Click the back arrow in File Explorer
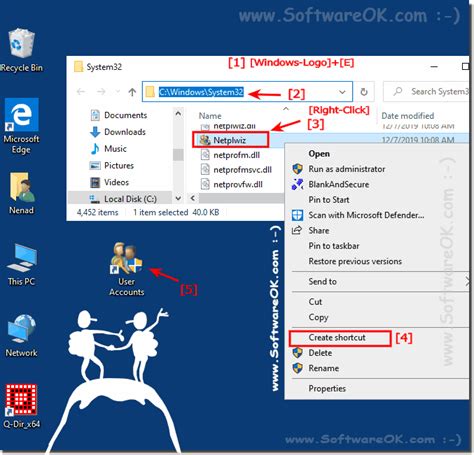The height and width of the screenshot is (455, 474). [81, 92]
